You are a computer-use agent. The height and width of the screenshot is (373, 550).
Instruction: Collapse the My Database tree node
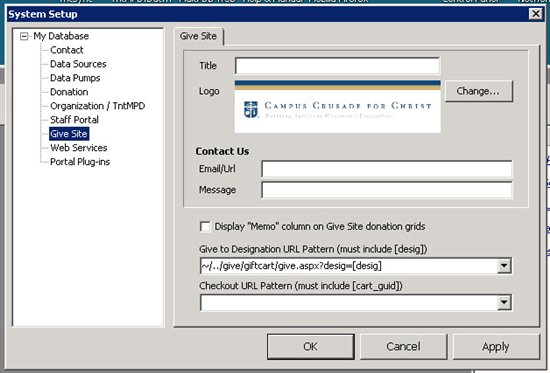(x=24, y=36)
